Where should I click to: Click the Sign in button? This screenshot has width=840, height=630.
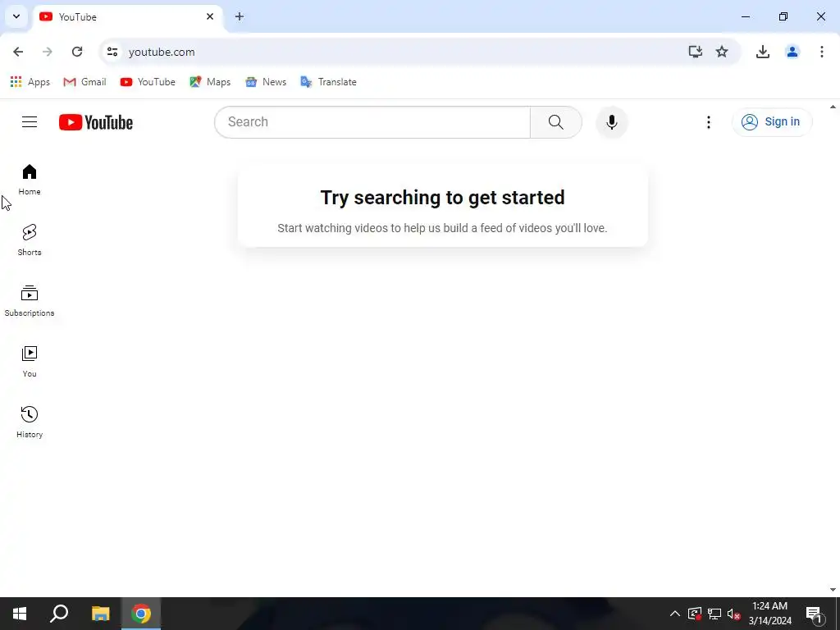point(772,122)
